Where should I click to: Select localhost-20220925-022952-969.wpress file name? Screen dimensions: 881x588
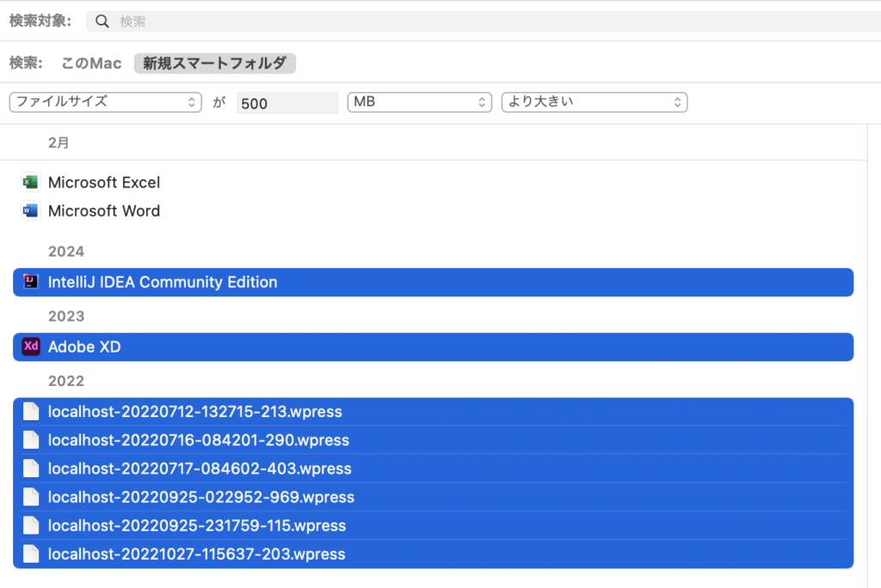click(x=201, y=497)
